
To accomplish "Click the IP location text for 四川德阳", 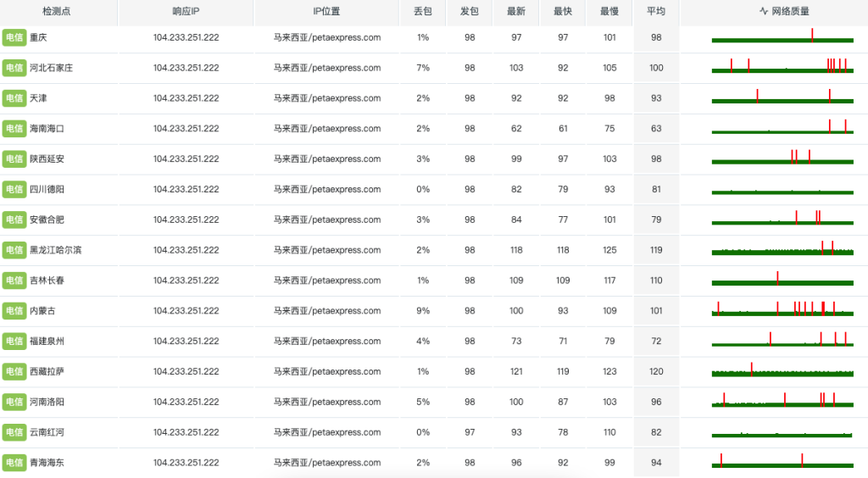I will click(326, 190).
